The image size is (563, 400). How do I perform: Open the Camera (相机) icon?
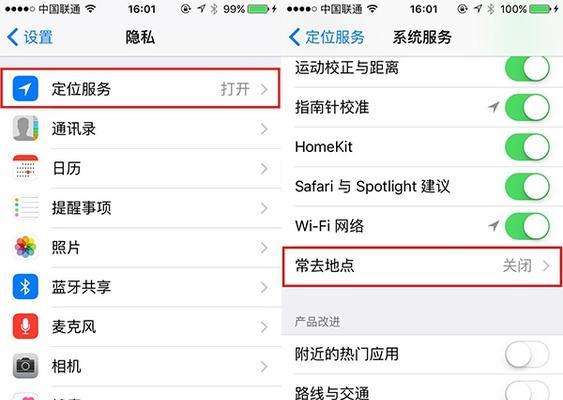(25, 366)
